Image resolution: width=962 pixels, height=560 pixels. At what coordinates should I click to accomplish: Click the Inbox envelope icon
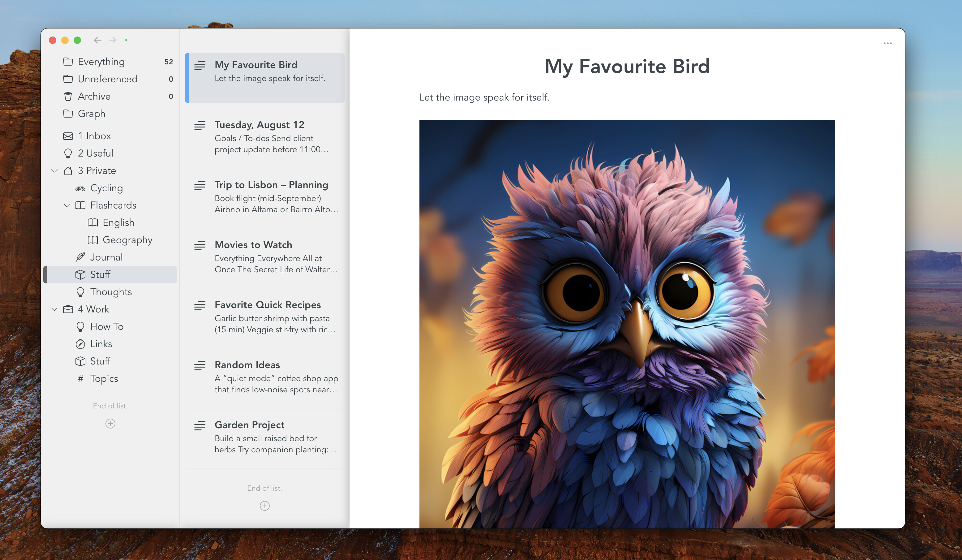(x=68, y=136)
